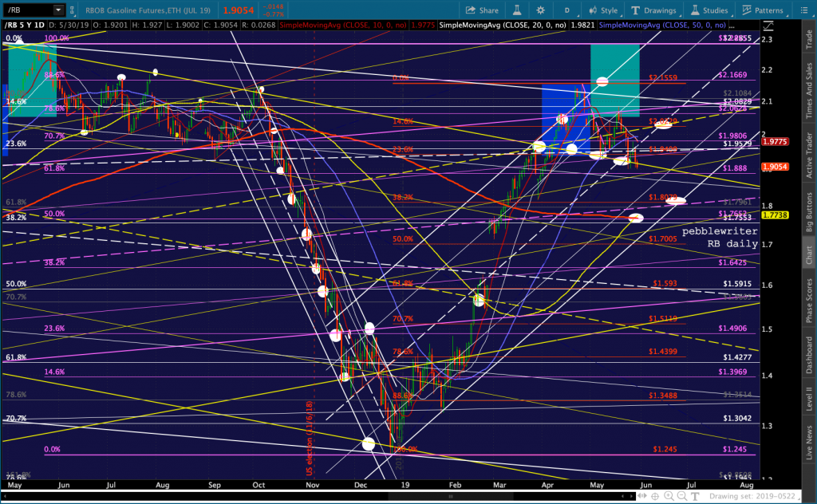This screenshot has height=504, width=817.
Task: Click the last price 1.9054 in header
Action: tap(238, 10)
